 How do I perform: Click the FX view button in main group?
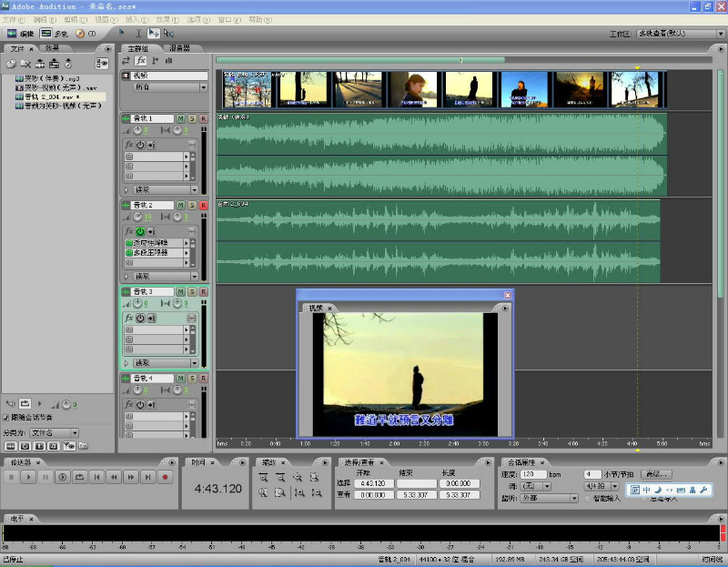pos(141,61)
